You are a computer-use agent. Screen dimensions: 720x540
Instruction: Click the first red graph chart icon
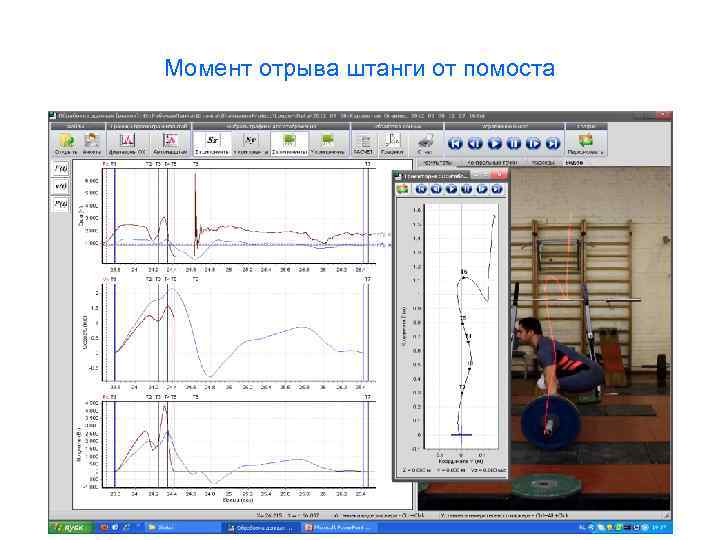[x=127, y=140]
